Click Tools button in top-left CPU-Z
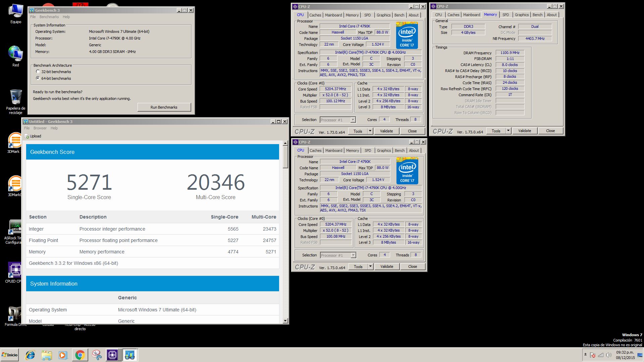This screenshot has height=362, width=644. point(358,131)
